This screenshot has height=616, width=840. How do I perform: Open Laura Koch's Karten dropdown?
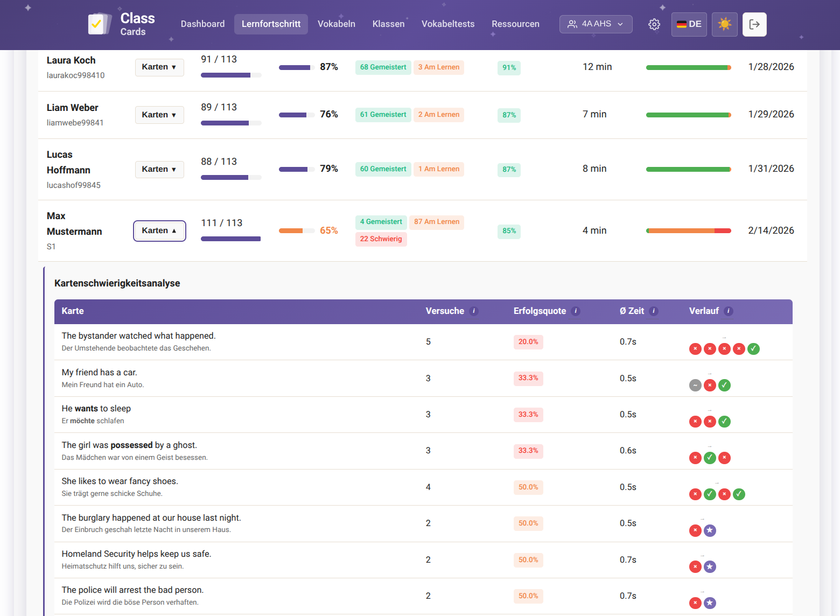tap(159, 67)
